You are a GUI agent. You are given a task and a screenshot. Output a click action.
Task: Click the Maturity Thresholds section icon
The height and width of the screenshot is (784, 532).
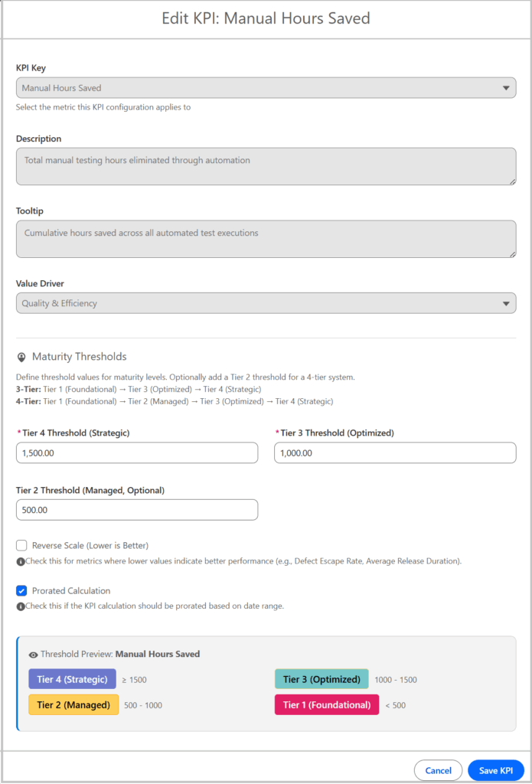tap(21, 357)
